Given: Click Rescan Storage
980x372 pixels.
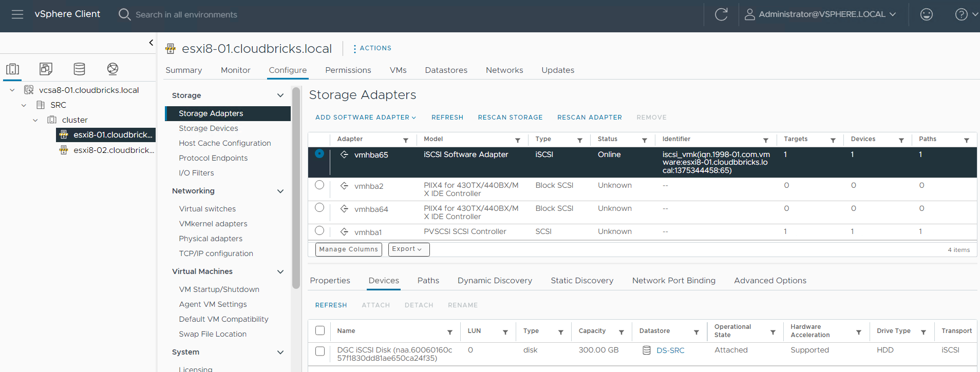Looking at the screenshot, I should (x=510, y=118).
